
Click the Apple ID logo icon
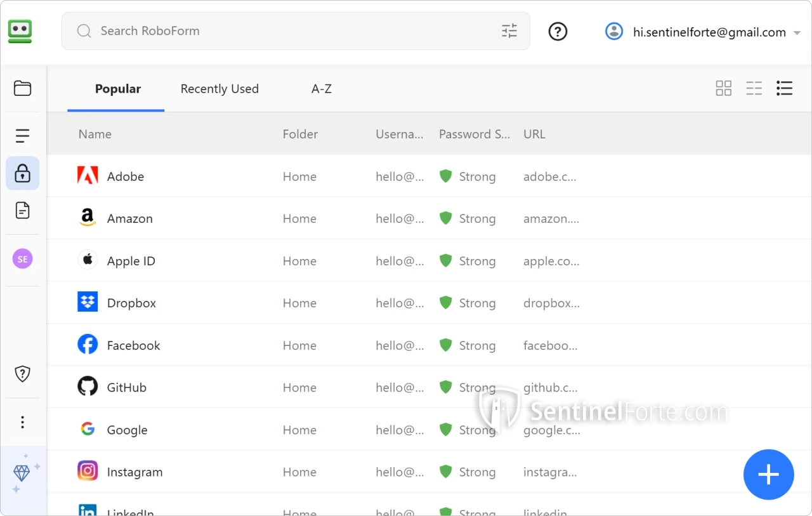[88, 260]
